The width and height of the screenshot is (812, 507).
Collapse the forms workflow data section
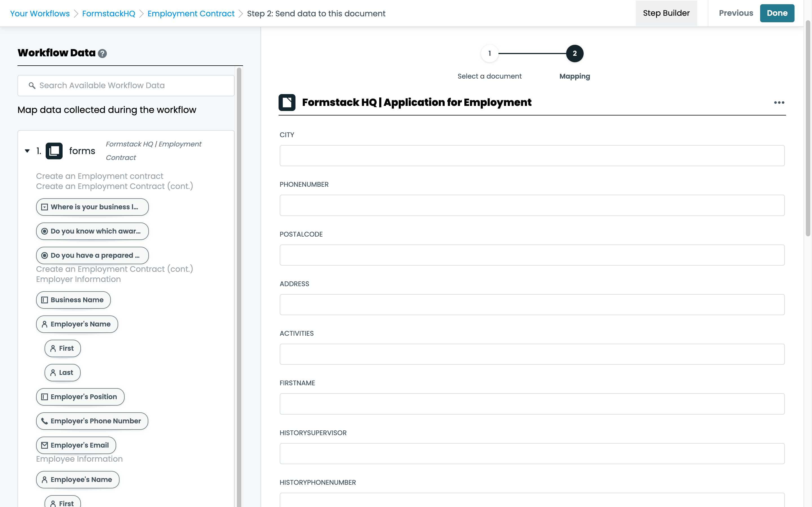tap(27, 151)
